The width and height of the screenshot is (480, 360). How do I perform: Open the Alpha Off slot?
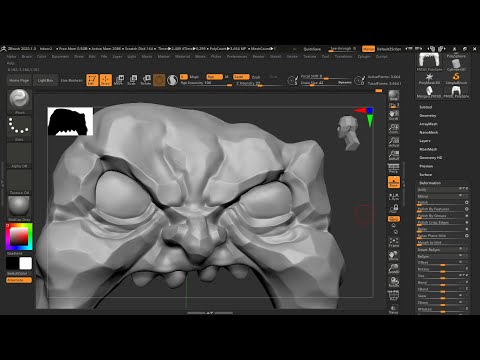(x=19, y=154)
